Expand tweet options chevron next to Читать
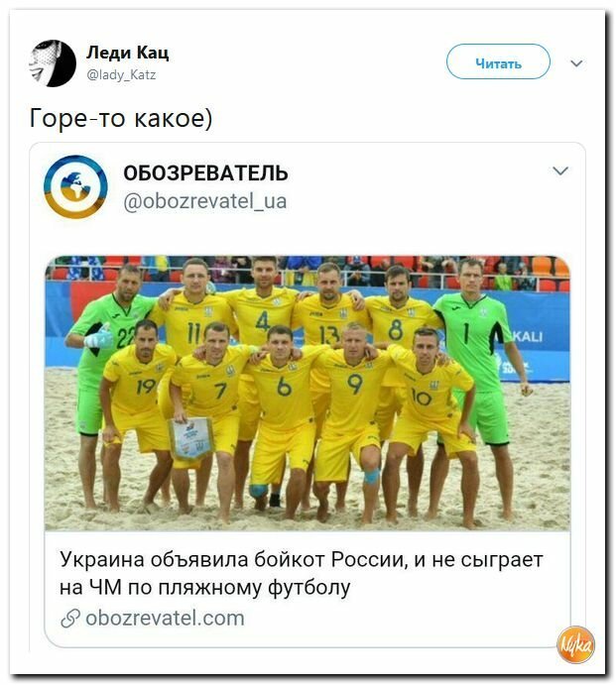This screenshot has width=616, height=685. coord(576,63)
